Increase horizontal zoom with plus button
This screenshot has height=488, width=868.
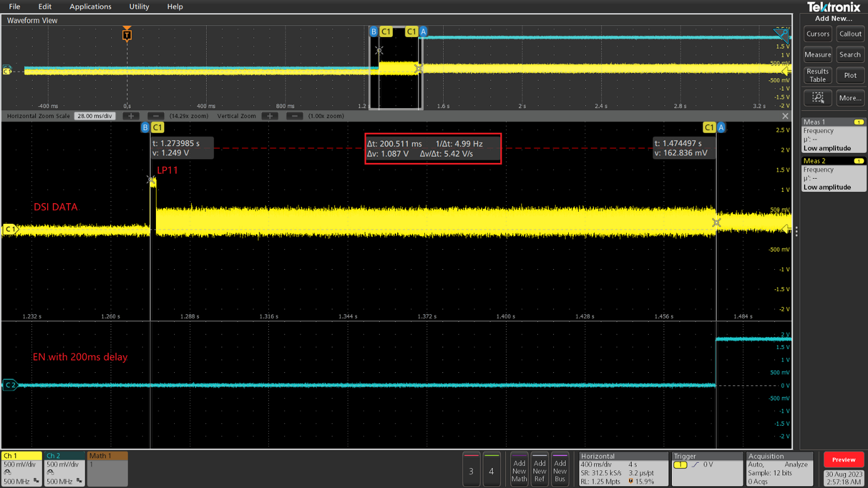131,116
